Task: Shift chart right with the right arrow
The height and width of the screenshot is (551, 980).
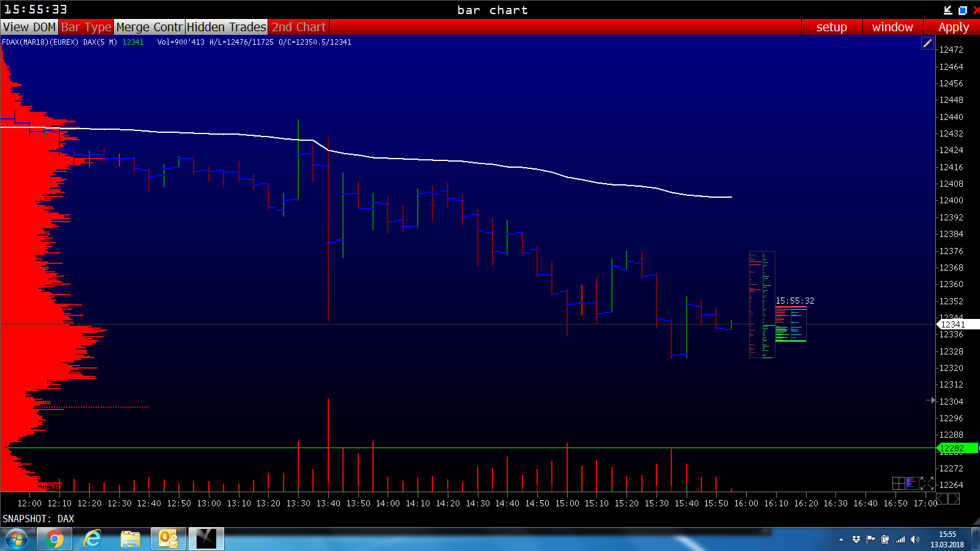Action: pos(954,499)
